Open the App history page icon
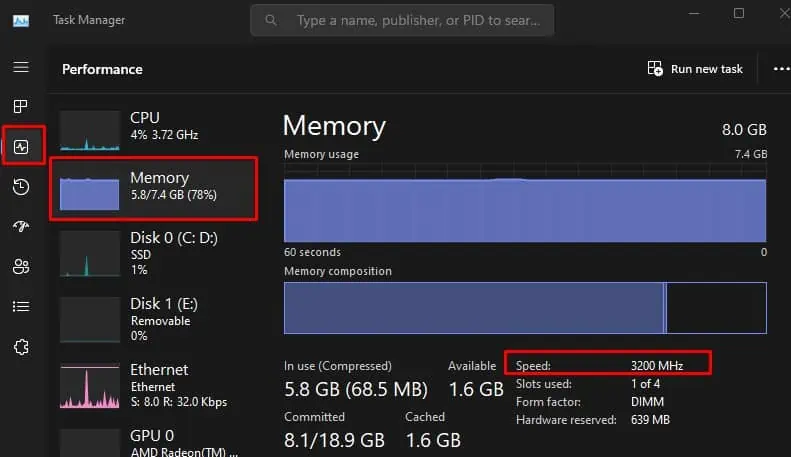Screen dimensions: 791x457 (21, 187)
